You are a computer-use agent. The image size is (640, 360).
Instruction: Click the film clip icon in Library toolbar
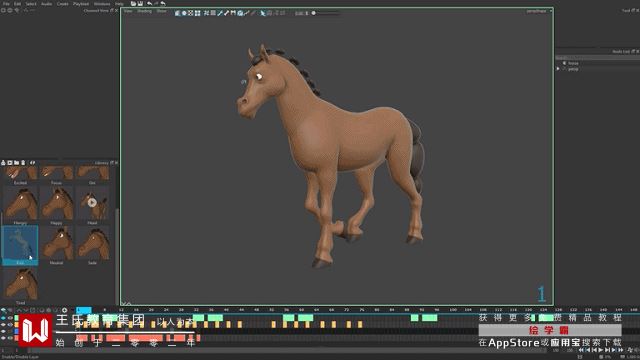(x=10, y=163)
